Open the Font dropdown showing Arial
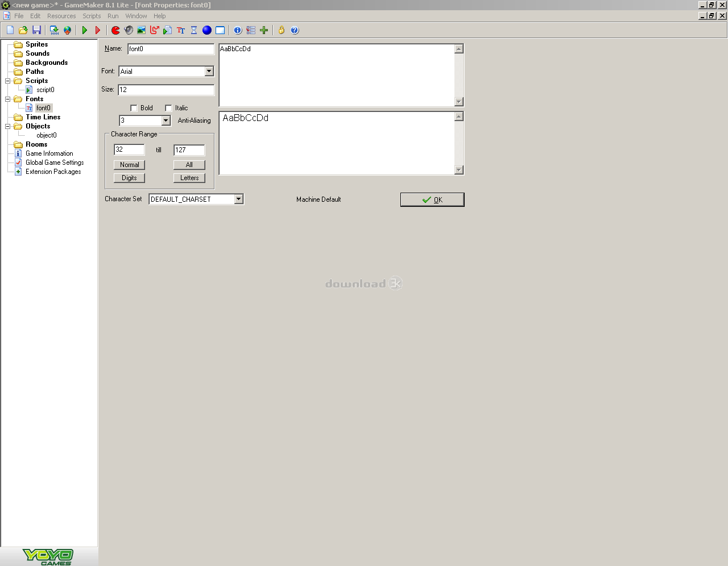The width and height of the screenshot is (728, 566). (209, 71)
